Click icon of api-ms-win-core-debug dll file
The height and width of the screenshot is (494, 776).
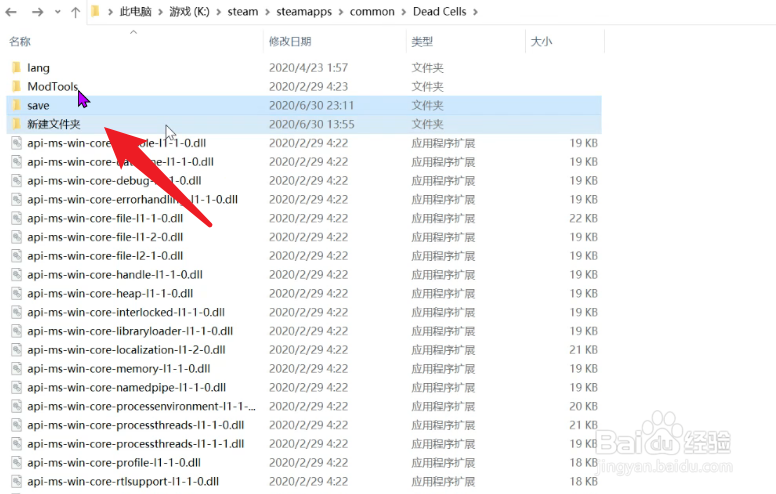click(16, 180)
